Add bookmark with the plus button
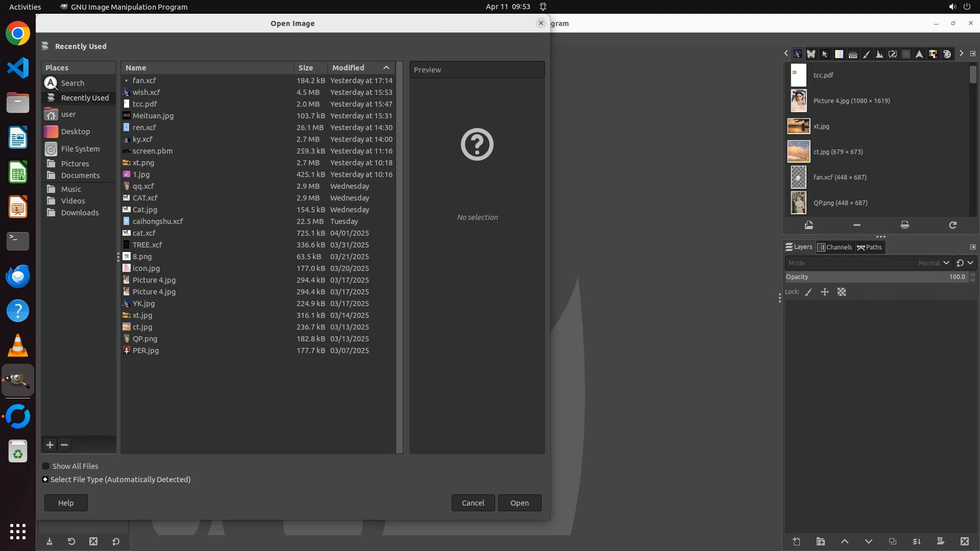The width and height of the screenshot is (980, 551). tap(50, 445)
